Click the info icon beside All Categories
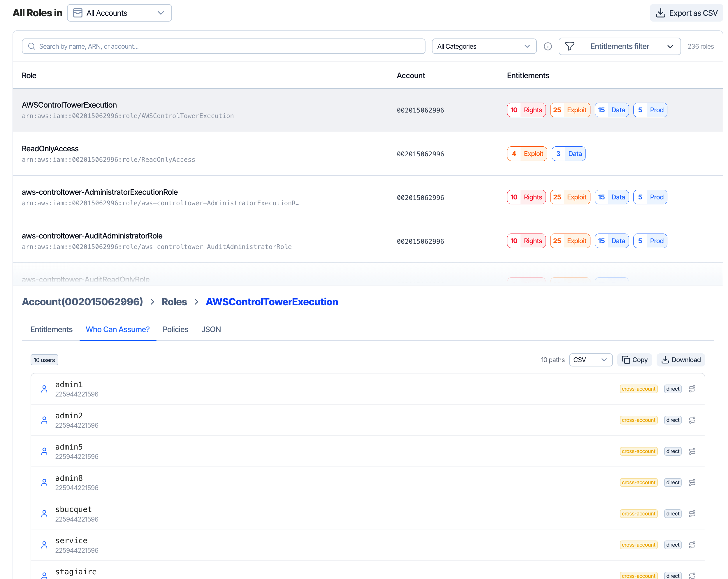728x579 pixels. (548, 46)
